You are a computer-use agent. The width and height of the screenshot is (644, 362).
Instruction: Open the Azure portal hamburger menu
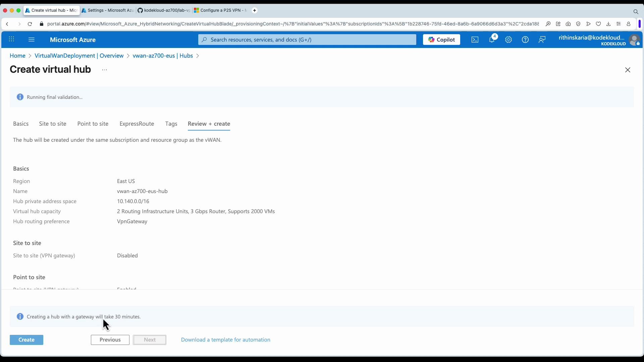(x=32, y=40)
